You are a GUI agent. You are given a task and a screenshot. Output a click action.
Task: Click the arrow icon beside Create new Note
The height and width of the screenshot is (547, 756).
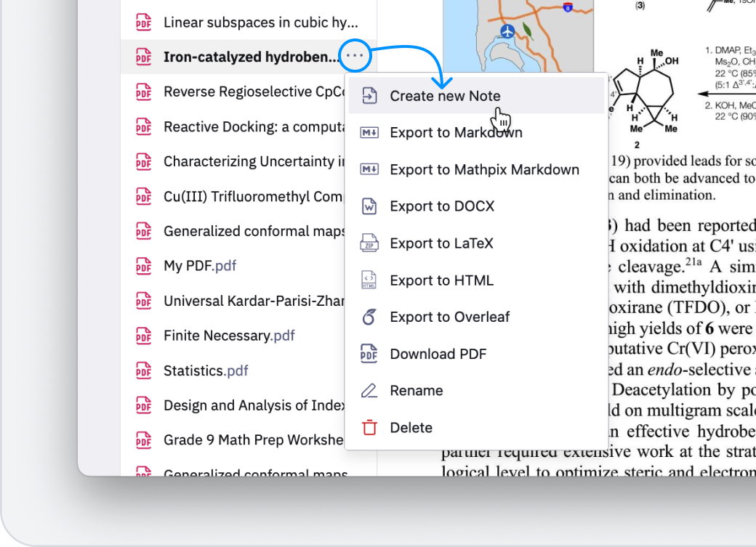[x=369, y=95]
